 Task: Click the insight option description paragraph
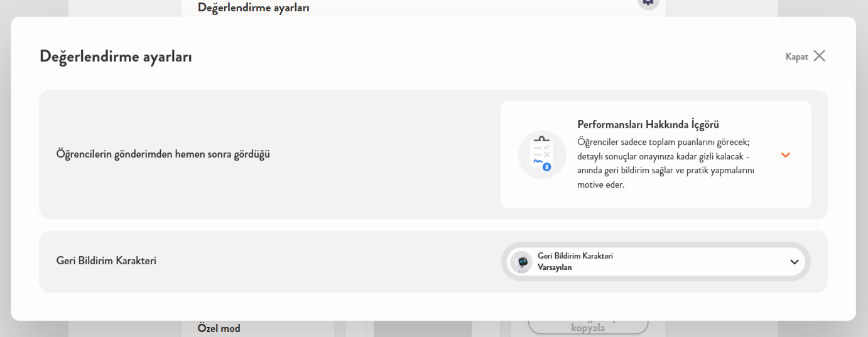(665, 163)
